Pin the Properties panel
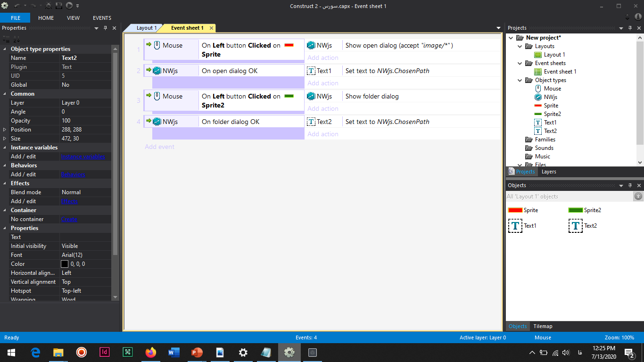 pyautogui.click(x=105, y=28)
